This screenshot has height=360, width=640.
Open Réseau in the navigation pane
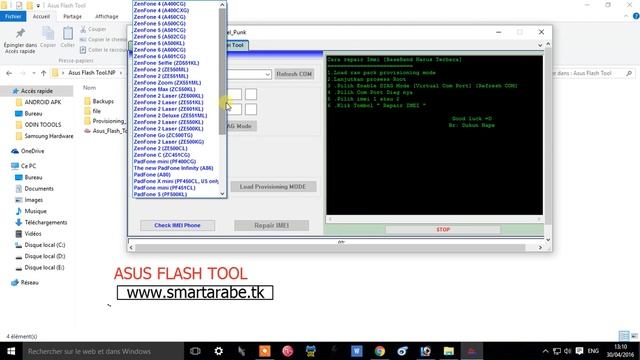coord(29,282)
